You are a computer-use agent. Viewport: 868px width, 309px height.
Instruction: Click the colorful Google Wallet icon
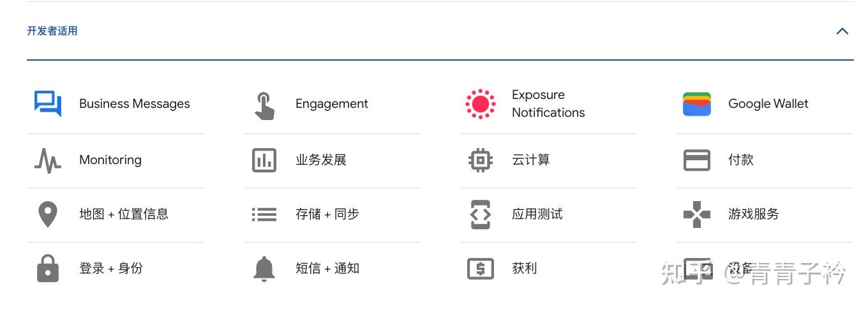pos(696,103)
